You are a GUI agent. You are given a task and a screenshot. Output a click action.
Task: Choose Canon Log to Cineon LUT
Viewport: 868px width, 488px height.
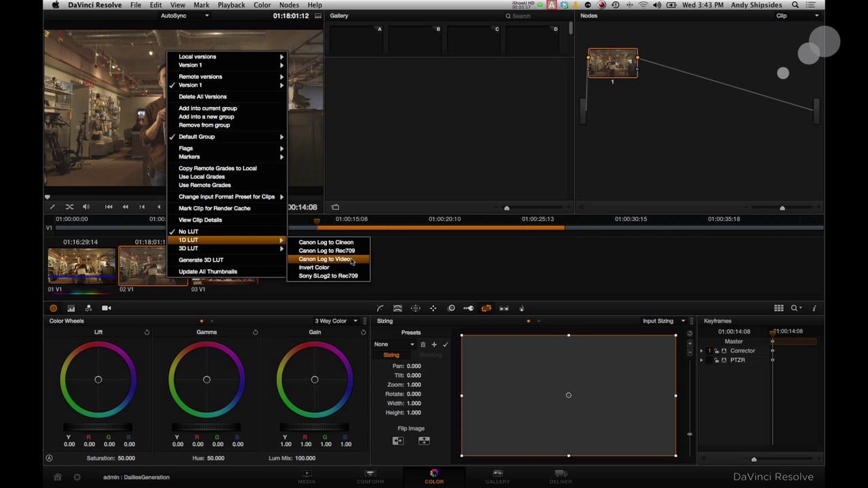[328, 242]
